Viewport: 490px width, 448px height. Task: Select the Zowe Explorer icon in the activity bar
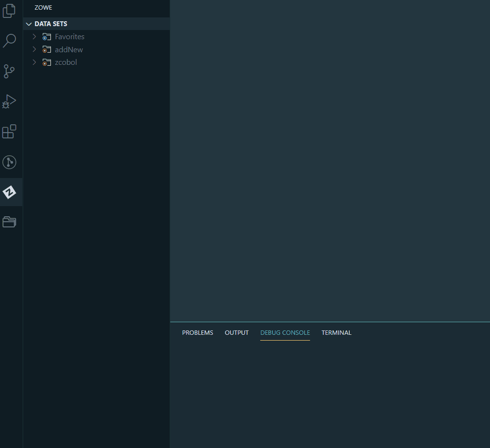click(9, 192)
